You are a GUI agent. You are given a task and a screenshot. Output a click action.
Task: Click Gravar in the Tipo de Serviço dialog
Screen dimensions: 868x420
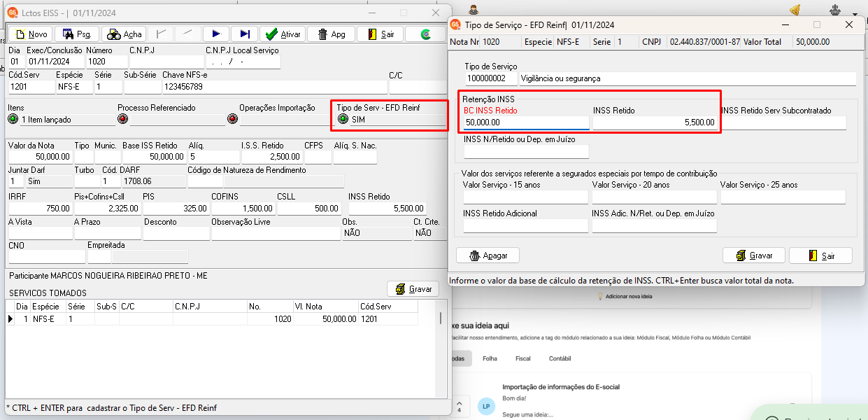(753, 255)
